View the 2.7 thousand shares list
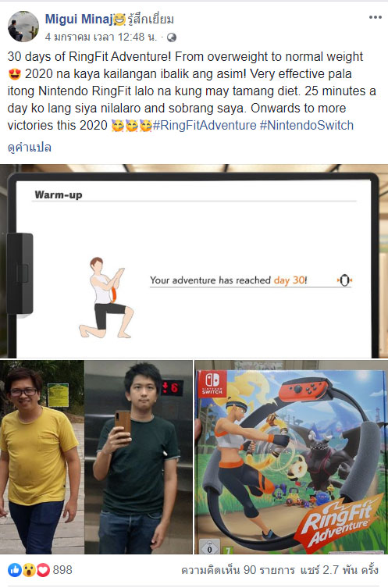Image resolution: width=388 pixels, height=588 pixels. (340, 570)
